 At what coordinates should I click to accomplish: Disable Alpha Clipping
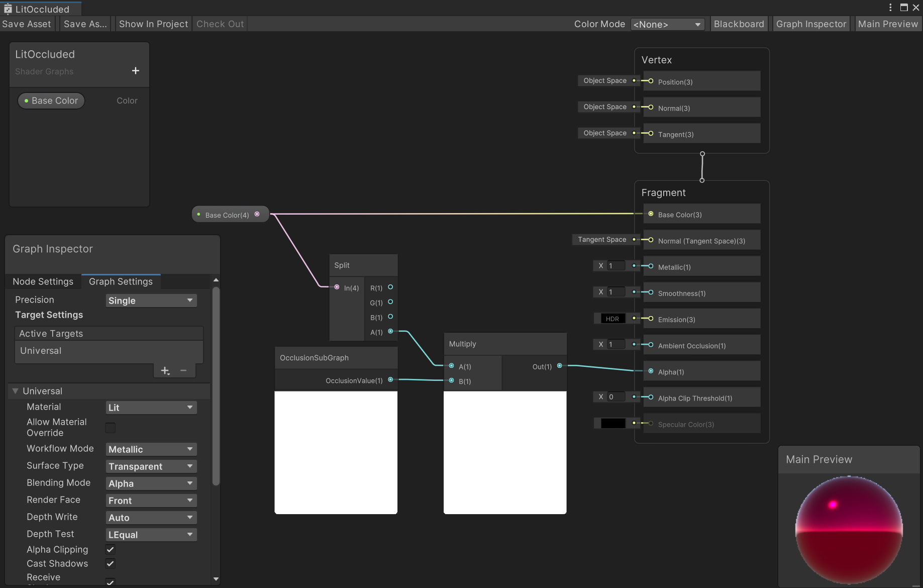pyautogui.click(x=110, y=549)
